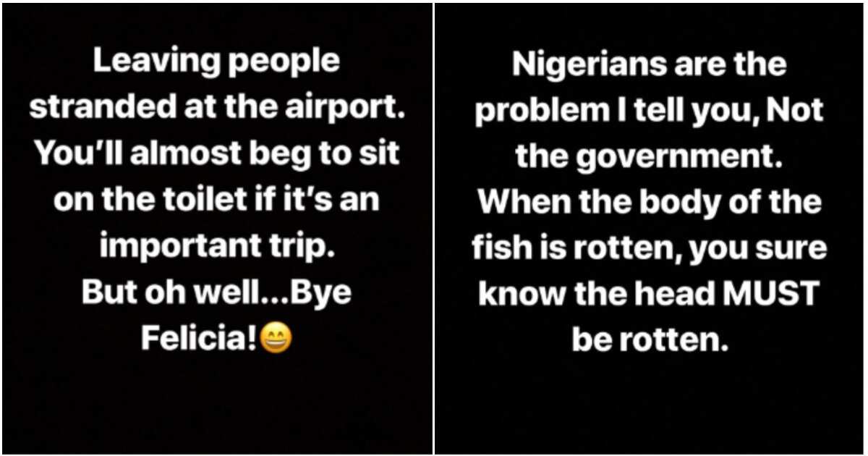Screen dimensions: 868x456
Task: Select the line "fish is rotten, you sure"
Action: [x=650, y=248]
